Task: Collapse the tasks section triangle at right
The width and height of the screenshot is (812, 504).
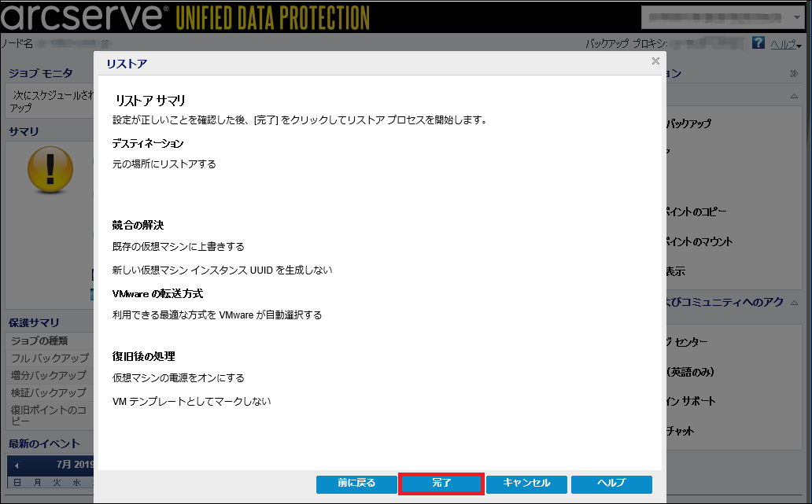Action: pos(795,96)
